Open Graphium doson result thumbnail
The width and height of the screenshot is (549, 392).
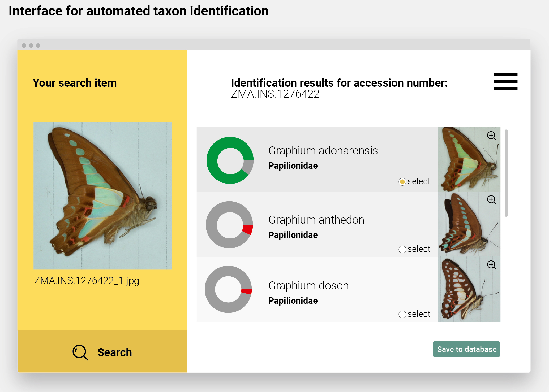coord(469,289)
